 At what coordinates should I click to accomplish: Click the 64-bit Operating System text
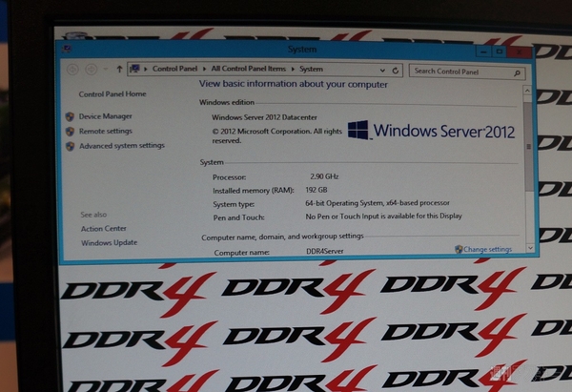[378, 203]
